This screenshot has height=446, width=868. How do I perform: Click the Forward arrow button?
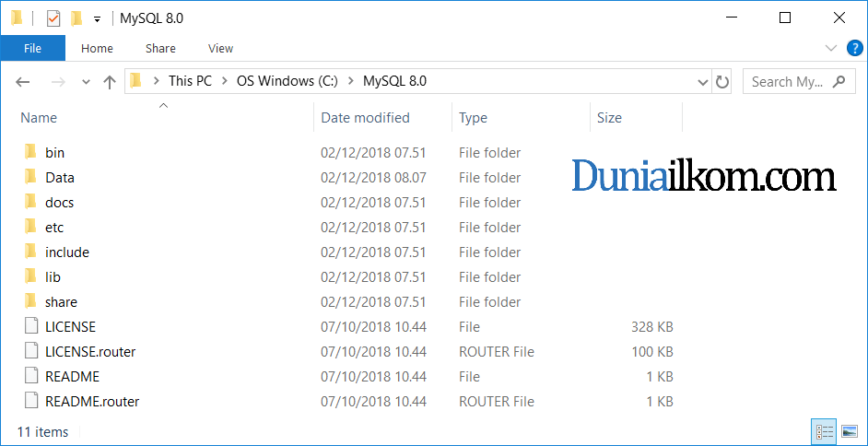click(57, 82)
